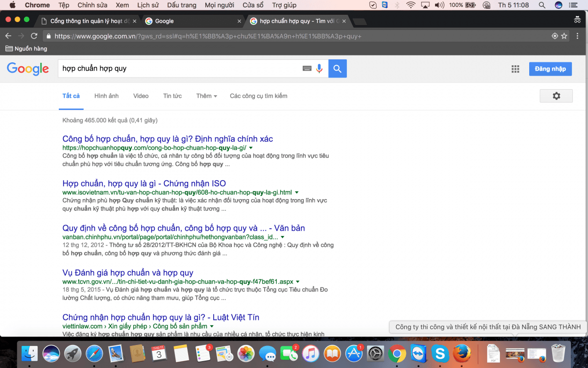Open the volume control in menu bar
Screen dimensions: 588x368
(x=439, y=5)
